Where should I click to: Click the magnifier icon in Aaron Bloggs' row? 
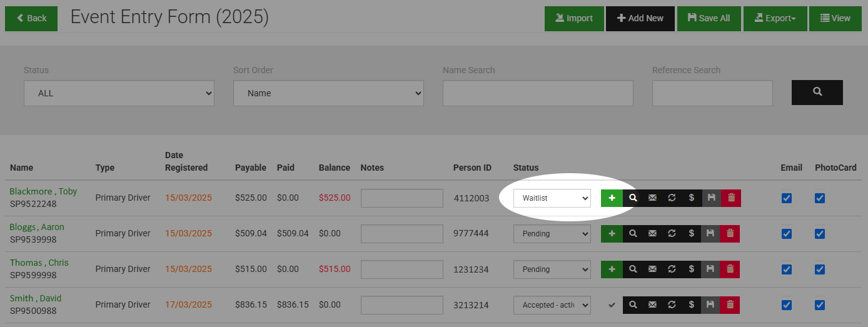point(633,234)
